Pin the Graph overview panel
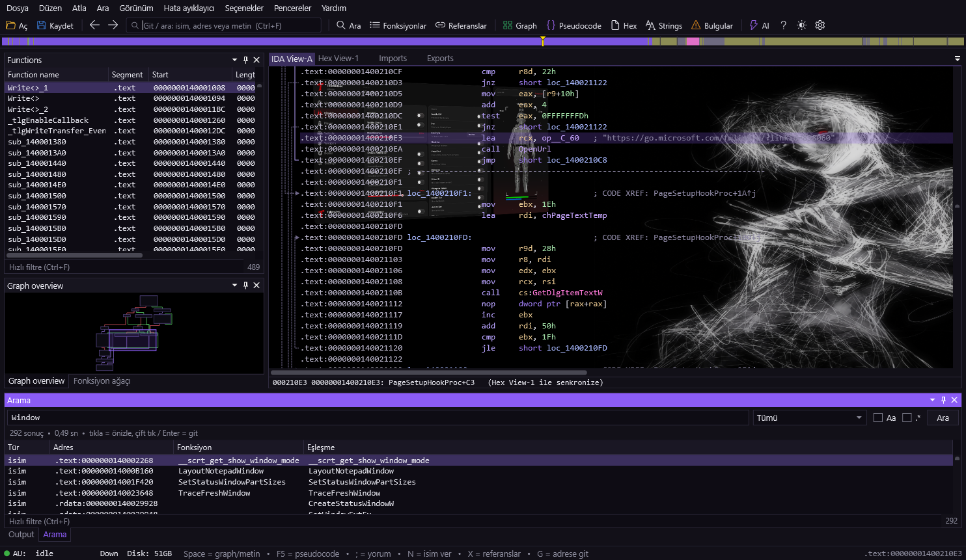The width and height of the screenshot is (966, 560). pos(245,286)
